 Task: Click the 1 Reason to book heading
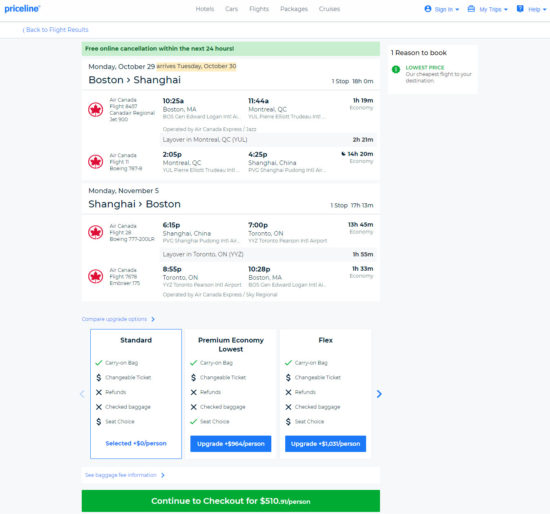point(419,53)
